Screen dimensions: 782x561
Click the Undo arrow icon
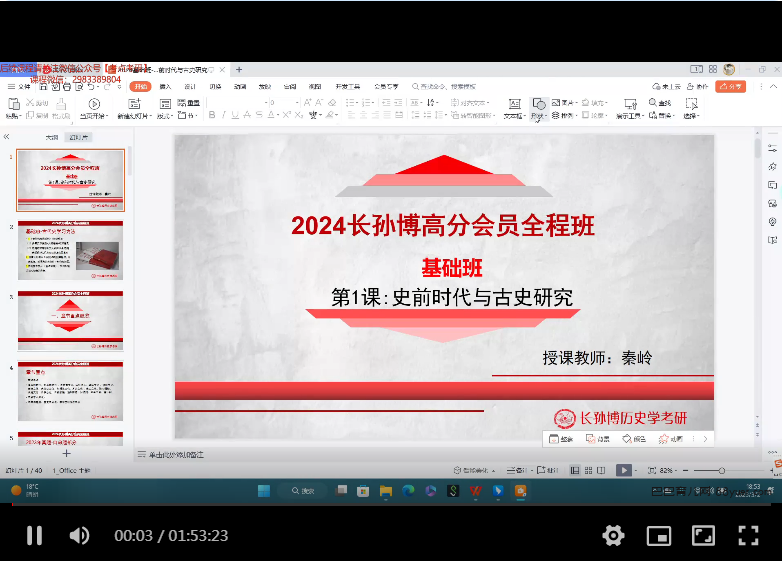[x=91, y=86]
